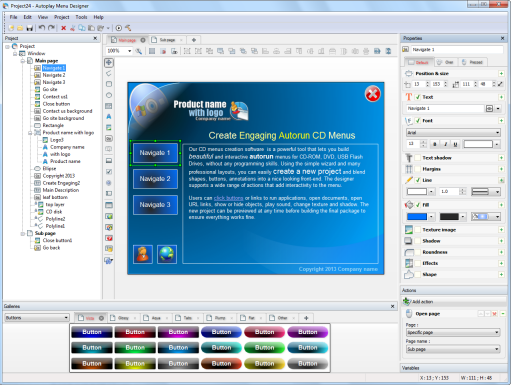
Task: Click the Build wrench icon in toolbar
Action: pyautogui.click(x=128, y=28)
